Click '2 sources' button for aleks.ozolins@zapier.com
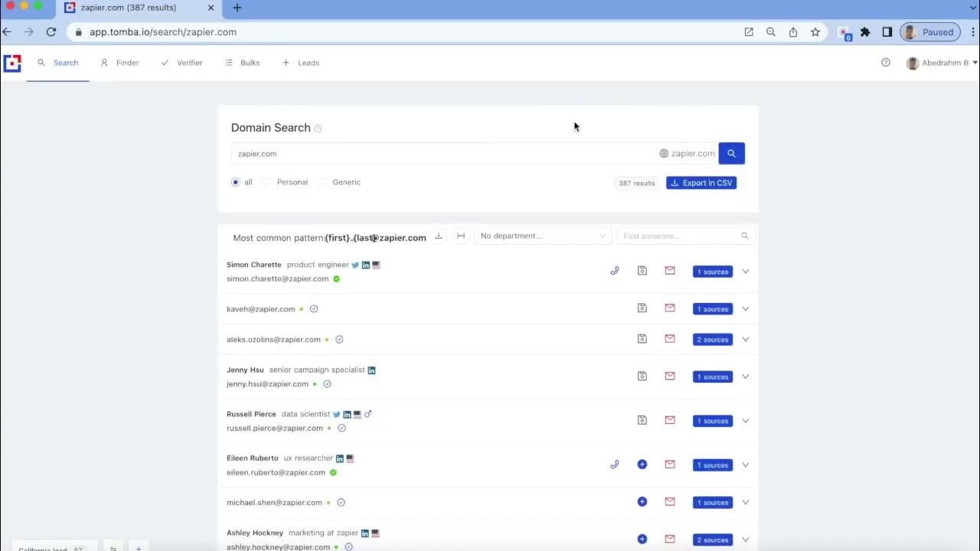980x551 pixels. tap(713, 340)
